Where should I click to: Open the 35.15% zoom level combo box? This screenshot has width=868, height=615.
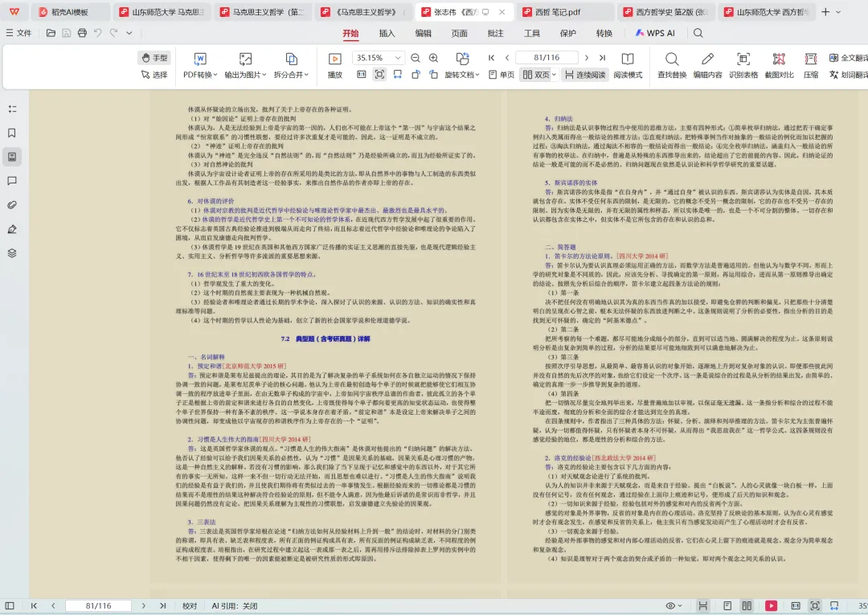(379, 58)
